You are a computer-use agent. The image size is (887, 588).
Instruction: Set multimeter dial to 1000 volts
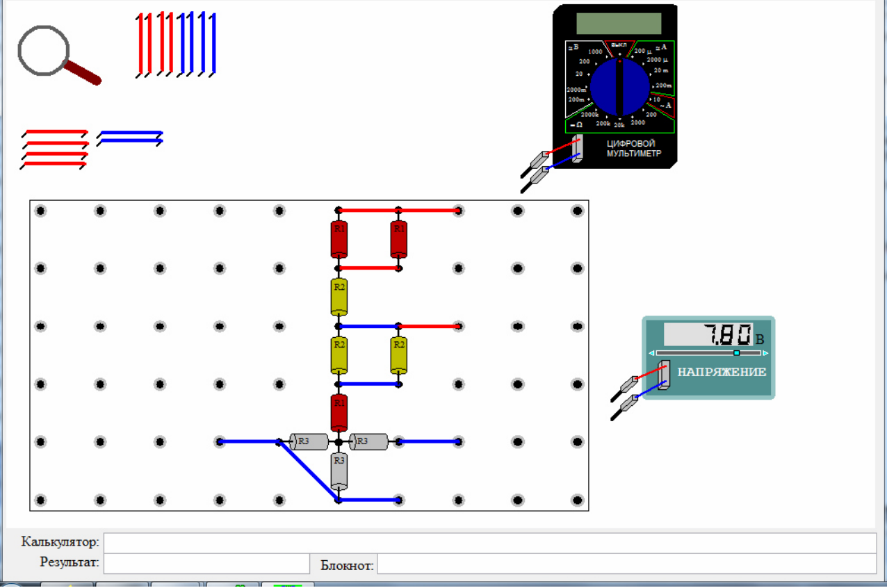click(x=594, y=52)
